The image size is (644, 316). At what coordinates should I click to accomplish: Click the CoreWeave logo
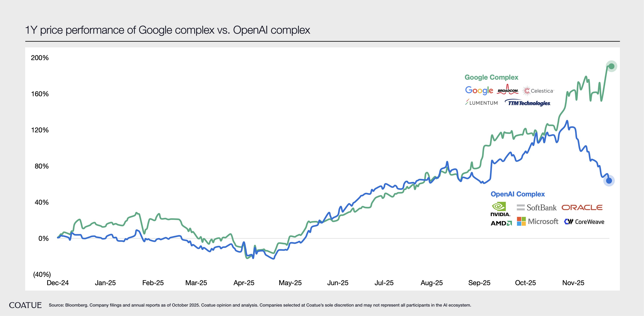[x=584, y=222]
